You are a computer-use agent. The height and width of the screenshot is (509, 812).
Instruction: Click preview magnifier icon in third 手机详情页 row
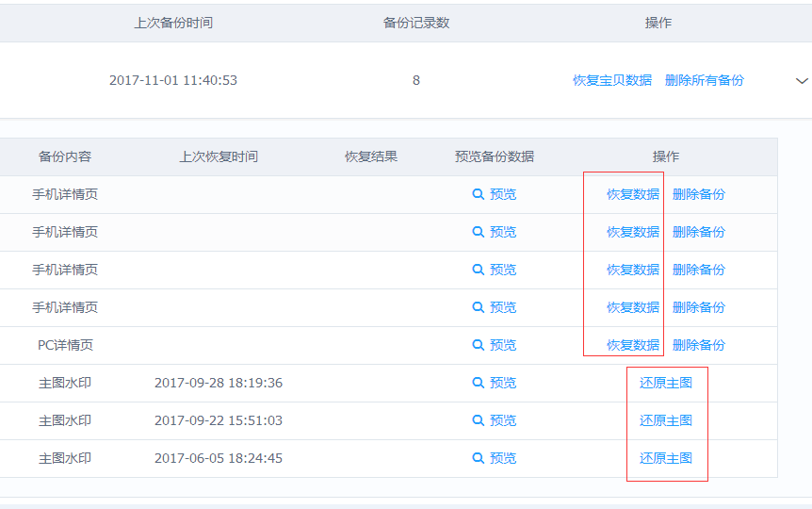pos(478,270)
